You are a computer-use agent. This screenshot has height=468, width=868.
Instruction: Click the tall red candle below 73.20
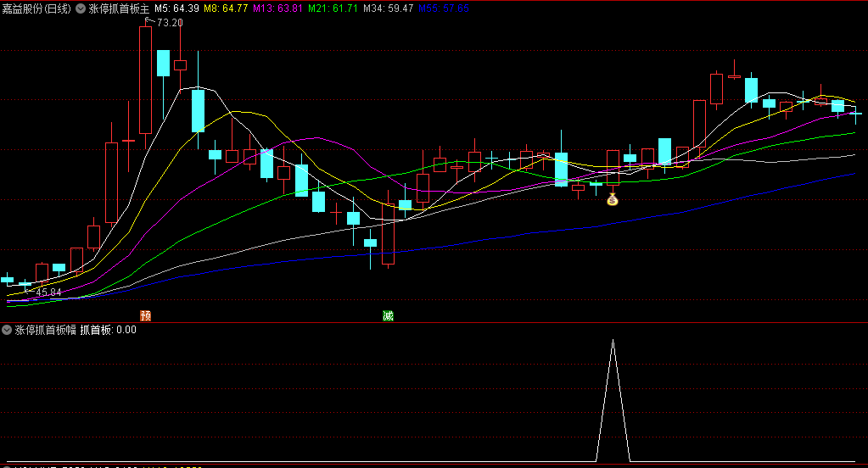[x=146, y=81]
